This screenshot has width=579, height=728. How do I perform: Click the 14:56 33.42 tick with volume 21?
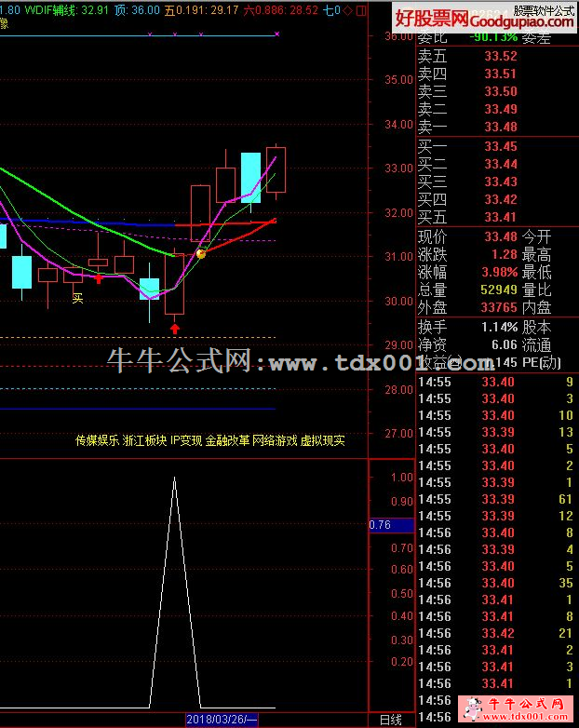496,634
